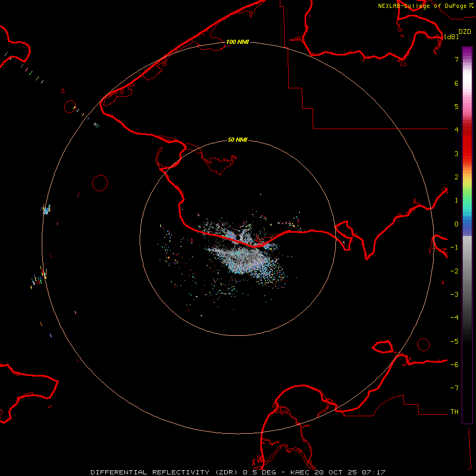Viewport: 476px width, 476px height.
Task: Click the "7" tick label on colorbar
Action: [x=456, y=59]
